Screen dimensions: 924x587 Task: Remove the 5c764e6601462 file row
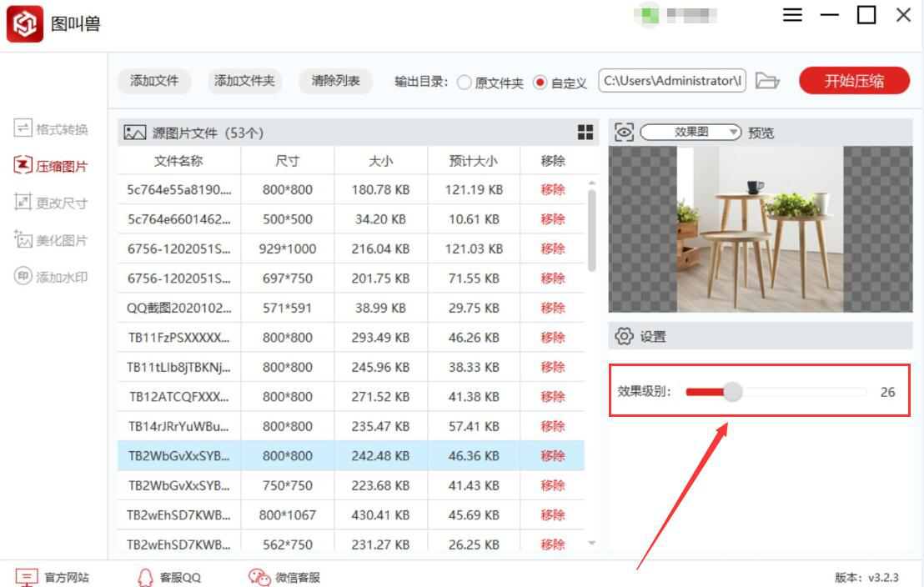553,219
